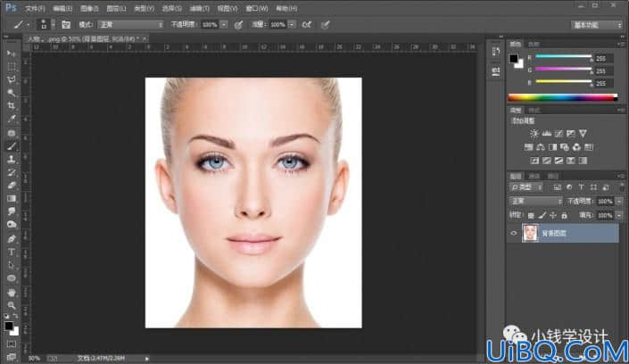The height and width of the screenshot is (364, 629).
Task: Enable airbrush mode in options bar
Action: (x=307, y=25)
